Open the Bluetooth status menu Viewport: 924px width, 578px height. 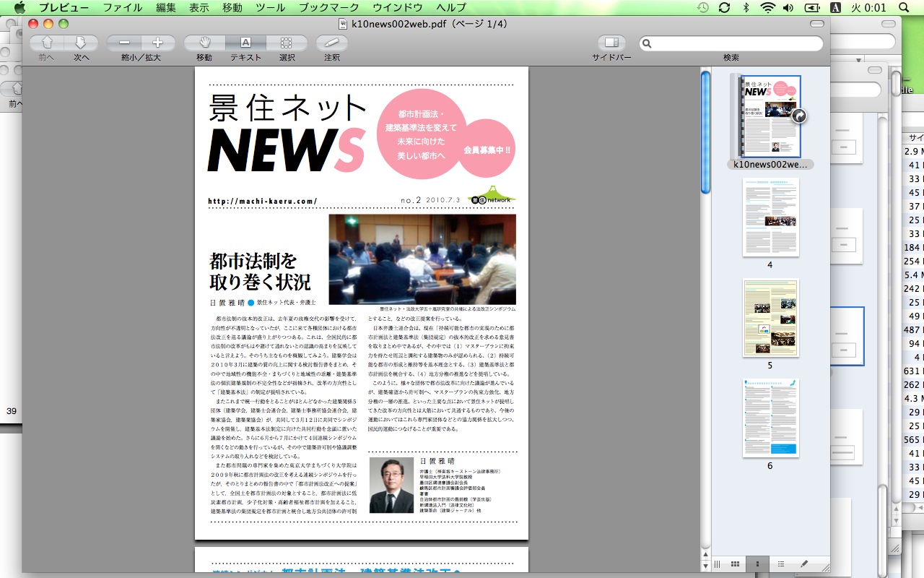tap(746, 8)
